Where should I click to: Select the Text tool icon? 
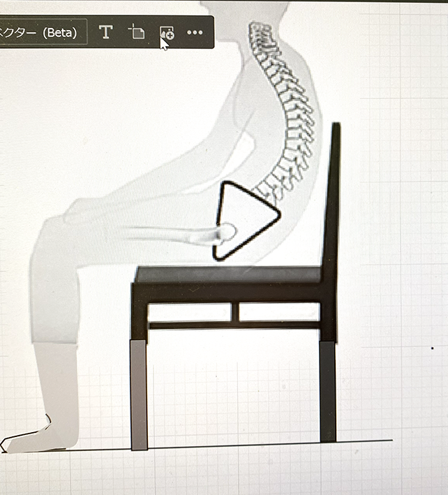(x=105, y=32)
